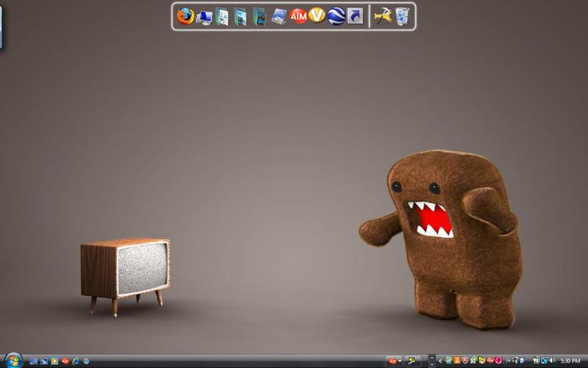Open volume speaker icon in tray

pyautogui.click(x=553, y=361)
